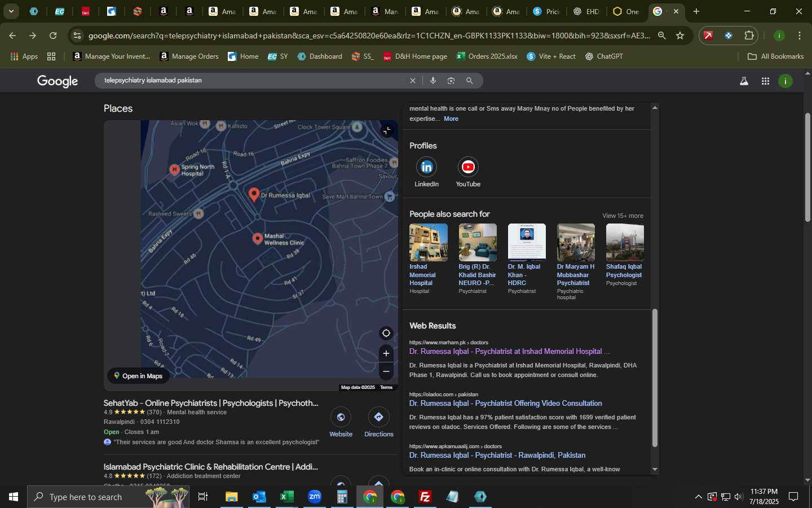Open Manage Your Inventory bookmark
Image resolution: width=812 pixels, height=508 pixels.
tap(112, 56)
